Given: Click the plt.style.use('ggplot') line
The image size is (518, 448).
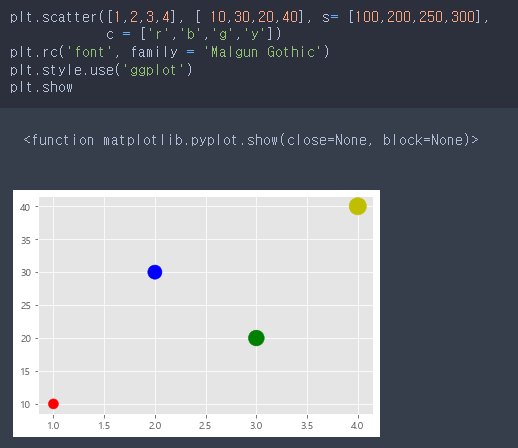Looking at the screenshot, I should pyautogui.click(x=101, y=70).
